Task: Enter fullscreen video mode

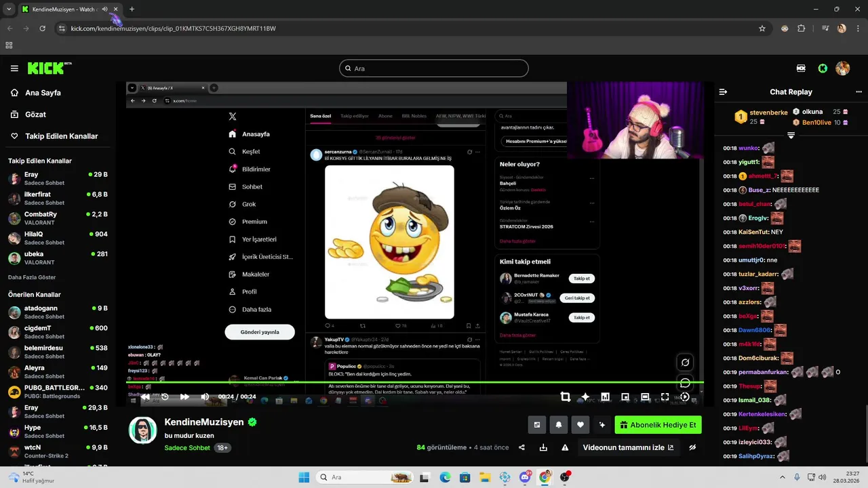Action: 665,397
